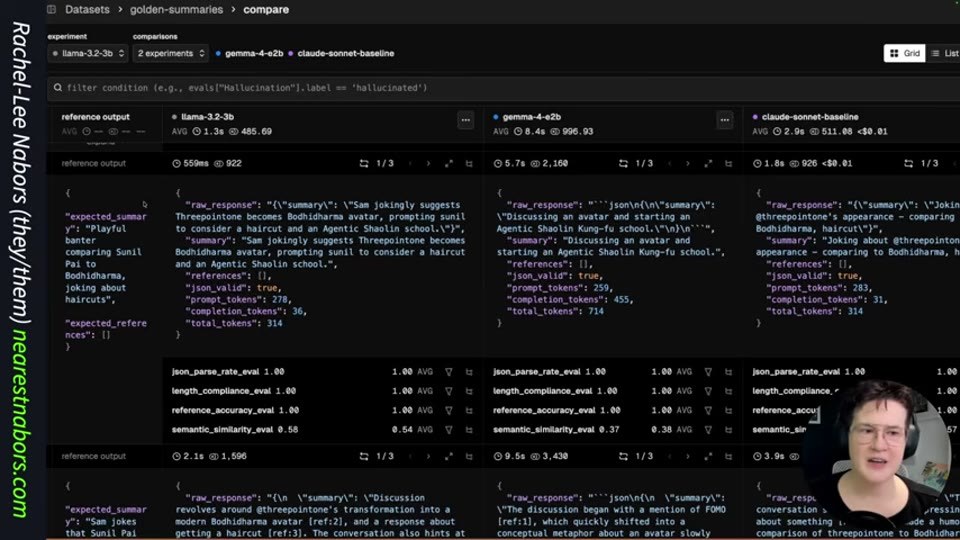Open trace icon in gemma 5.7s row
This screenshot has height=540, width=960.
pyautogui.click(x=729, y=163)
